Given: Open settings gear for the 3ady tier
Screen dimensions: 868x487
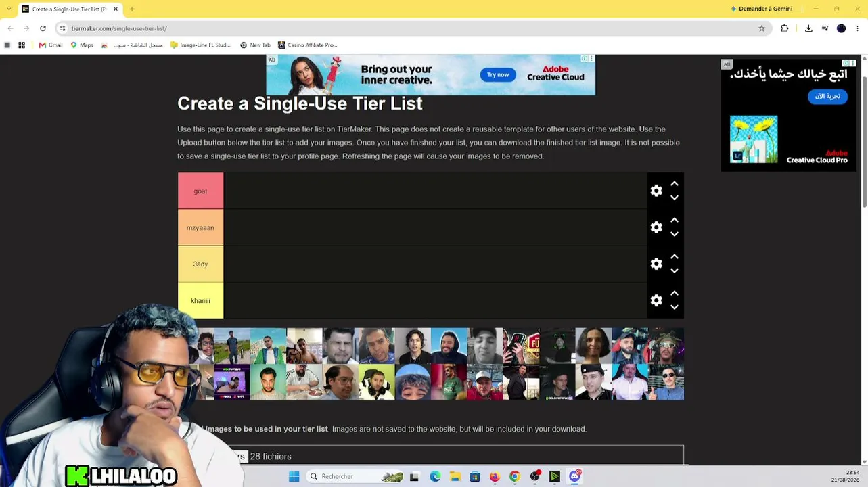Looking at the screenshot, I should click(x=656, y=264).
